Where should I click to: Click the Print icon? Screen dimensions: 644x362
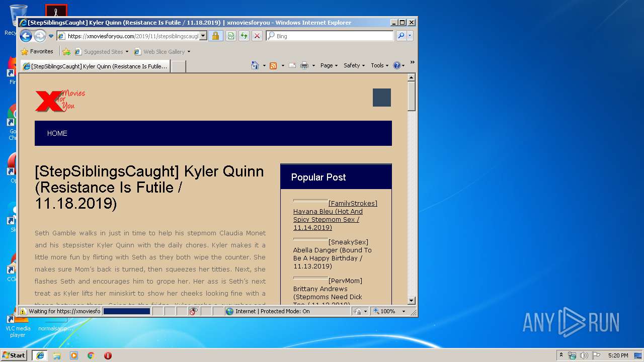pos(304,65)
